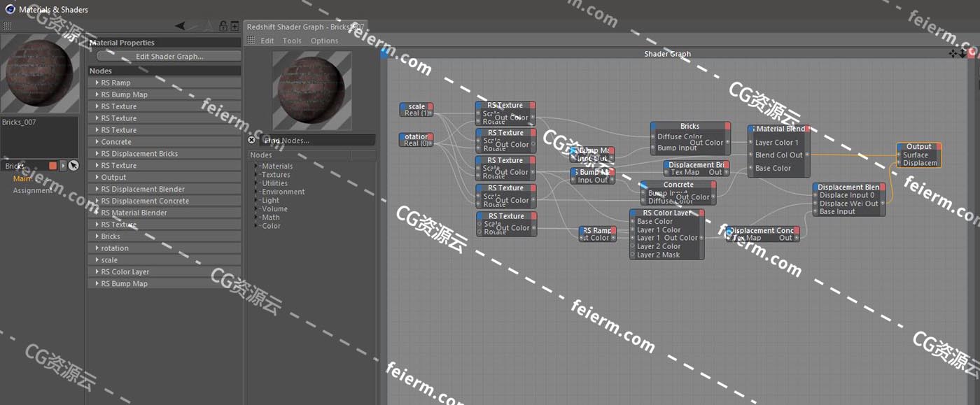Expand the Textures node category
980x405 pixels.
[257, 175]
